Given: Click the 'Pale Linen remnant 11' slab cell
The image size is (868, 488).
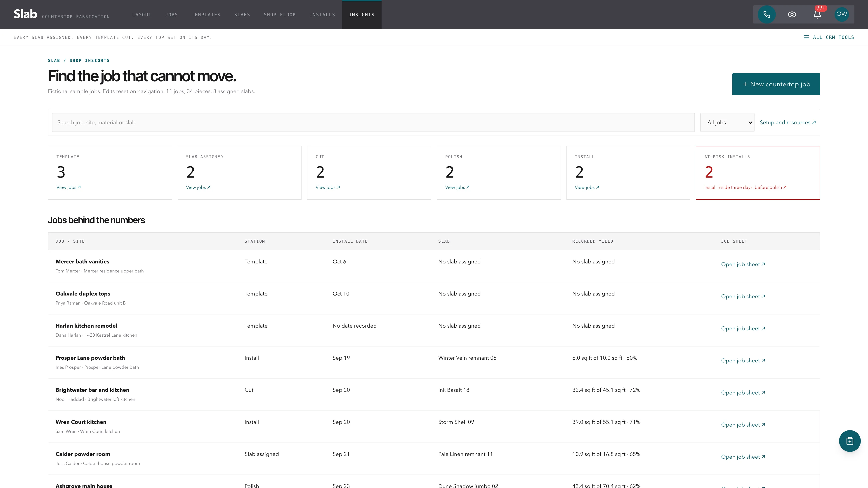Looking at the screenshot, I should click(x=465, y=454).
